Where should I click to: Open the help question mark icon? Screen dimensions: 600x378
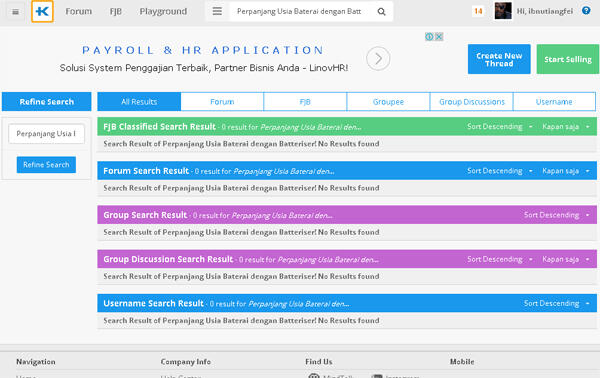(586, 11)
